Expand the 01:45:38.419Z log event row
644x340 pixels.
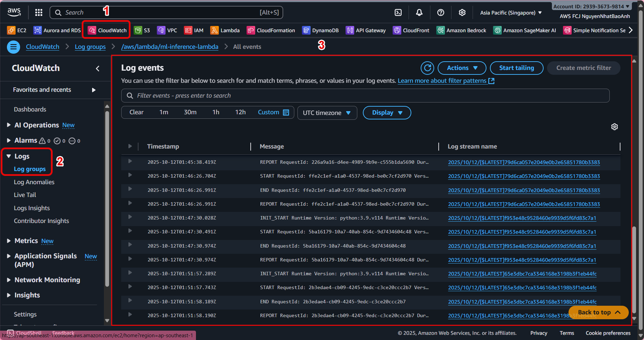130,161
